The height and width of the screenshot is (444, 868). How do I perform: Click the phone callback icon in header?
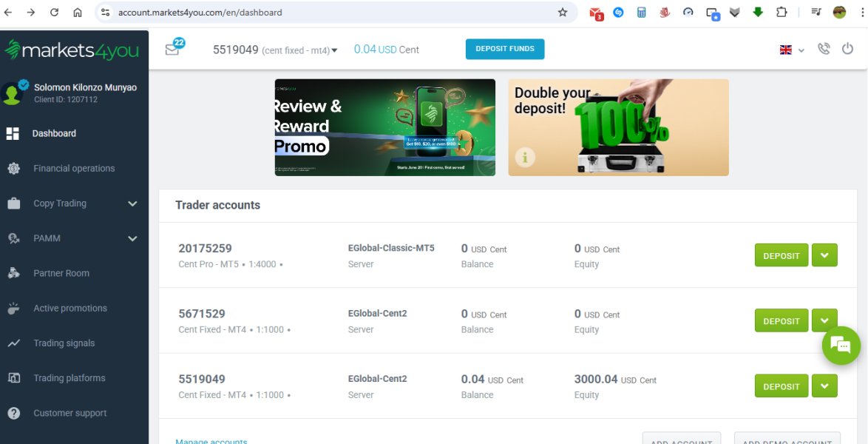click(824, 49)
